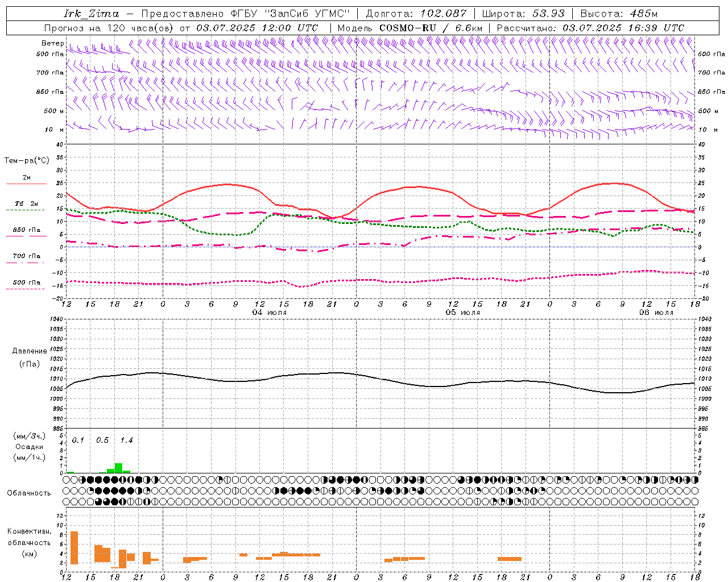Click the tallest orange convective cloud bar
Screen dimensions: 728x582
74,548
